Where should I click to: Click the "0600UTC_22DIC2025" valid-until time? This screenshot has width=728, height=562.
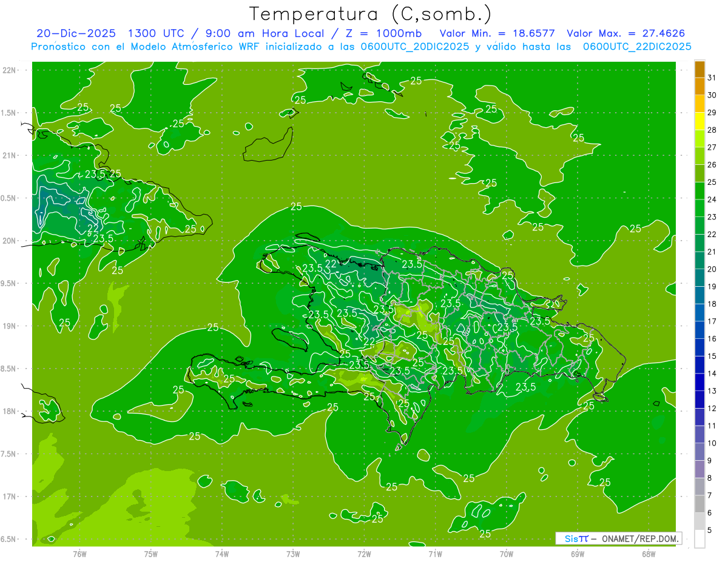point(637,47)
